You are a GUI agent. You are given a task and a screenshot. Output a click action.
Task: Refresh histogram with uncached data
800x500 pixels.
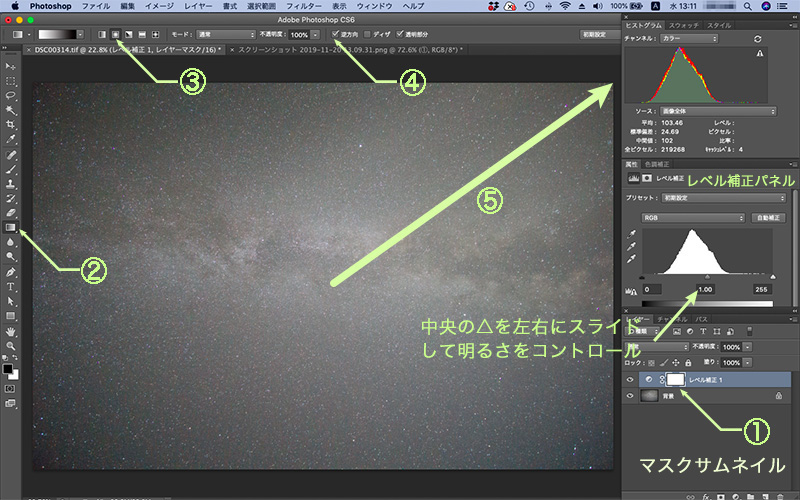pos(757,39)
